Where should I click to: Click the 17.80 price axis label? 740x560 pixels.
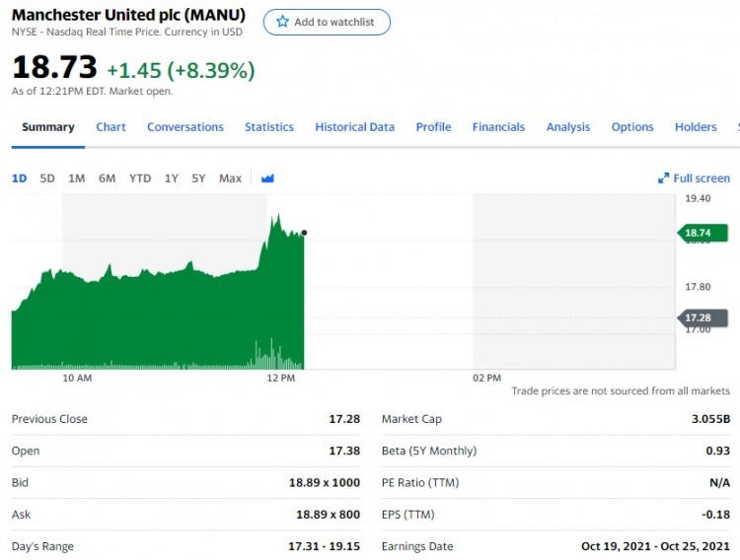tap(698, 286)
